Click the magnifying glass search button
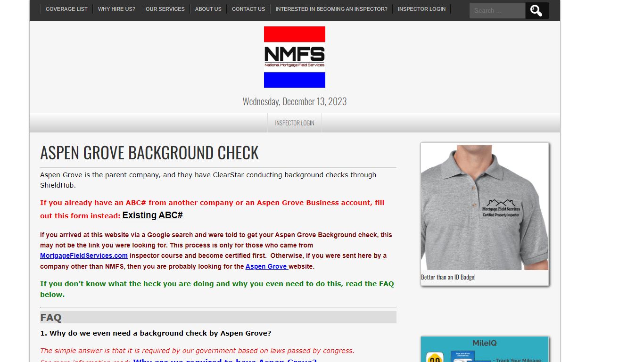Screen dimensions: 644x362 coord(537,10)
